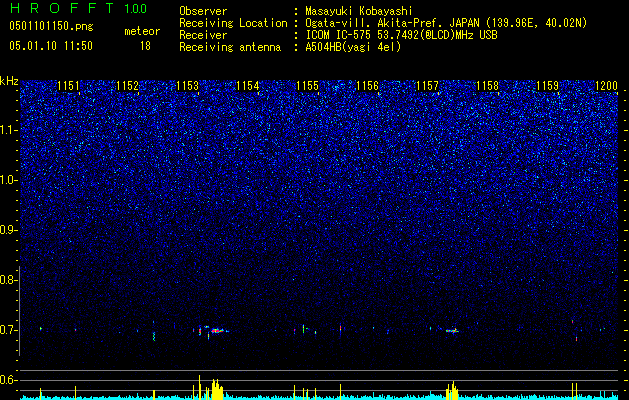Click the 1.1 kHz frequency label
The height and width of the screenshot is (400, 629).
pos(8,130)
